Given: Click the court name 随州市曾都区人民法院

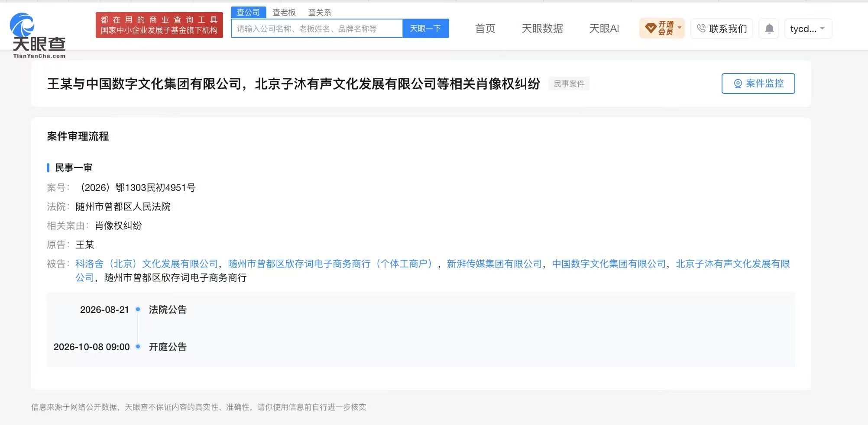Looking at the screenshot, I should coord(123,206).
